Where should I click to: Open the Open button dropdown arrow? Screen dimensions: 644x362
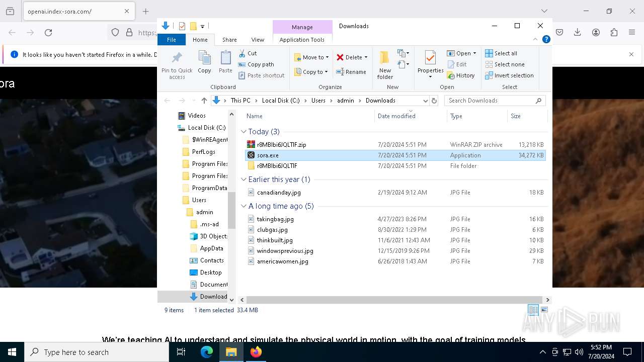[474, 53]
